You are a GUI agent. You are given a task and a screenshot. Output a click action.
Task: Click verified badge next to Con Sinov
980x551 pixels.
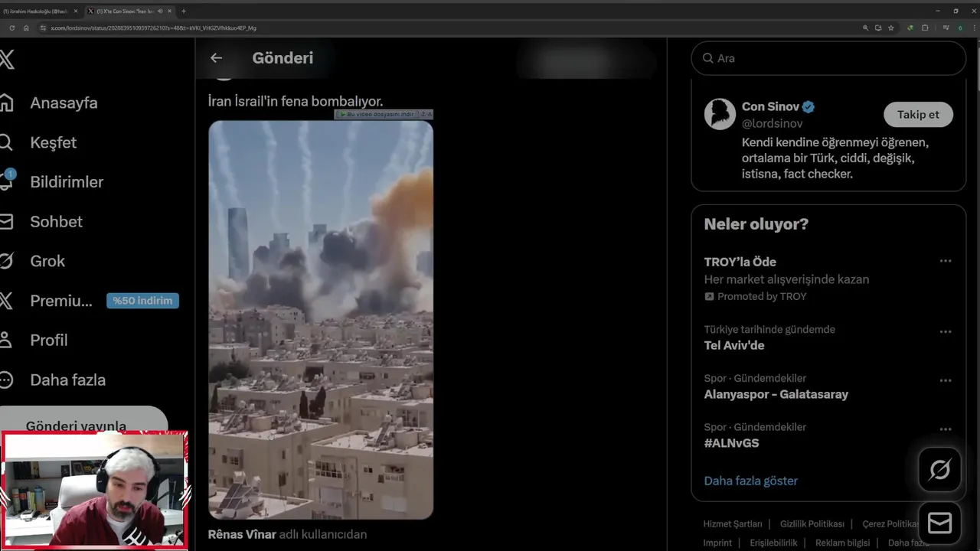tap(808, 106)
